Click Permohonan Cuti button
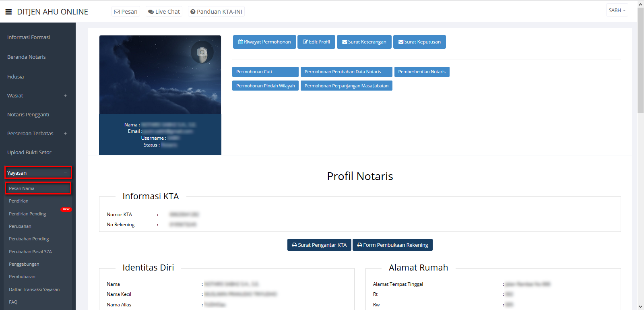This screenshot has width=644, height=310. (x=265, y=72)
